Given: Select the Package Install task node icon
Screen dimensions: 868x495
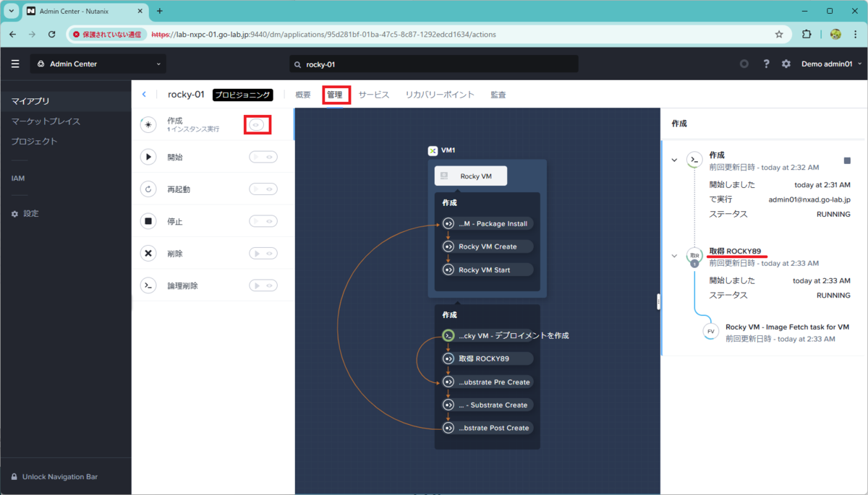Looking at the screenshot, I should point(448,223).
